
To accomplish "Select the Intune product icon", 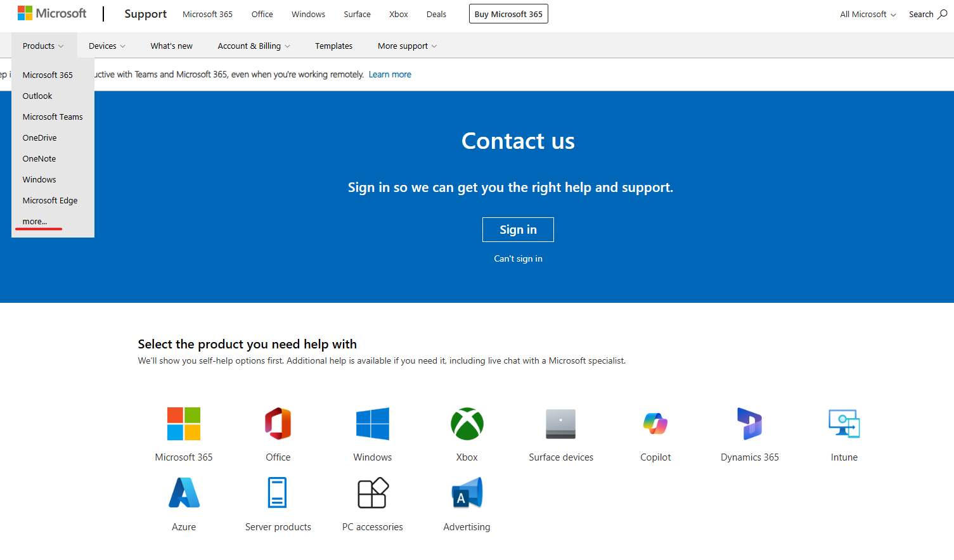I will (x=844, y=424).
